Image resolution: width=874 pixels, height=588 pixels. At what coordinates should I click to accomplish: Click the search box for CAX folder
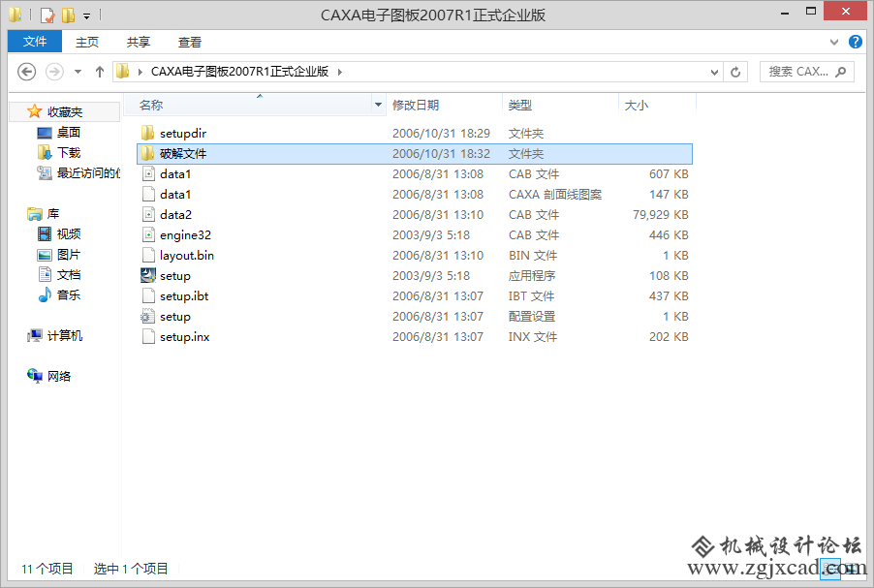point(806,72)
